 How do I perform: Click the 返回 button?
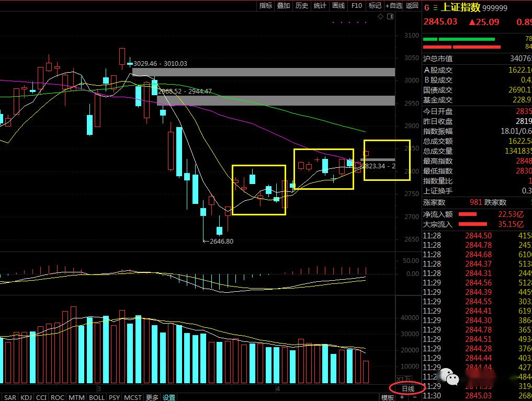point(412,5)
